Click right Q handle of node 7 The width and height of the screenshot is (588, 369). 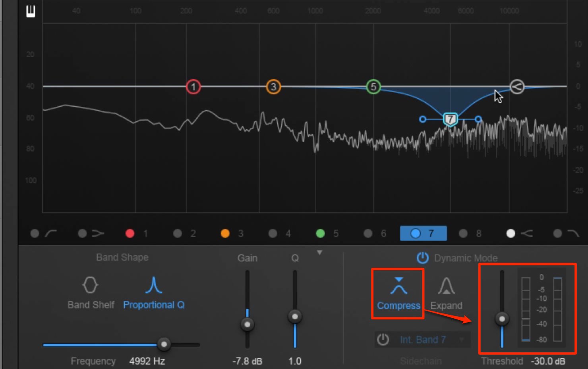(478, 119)
